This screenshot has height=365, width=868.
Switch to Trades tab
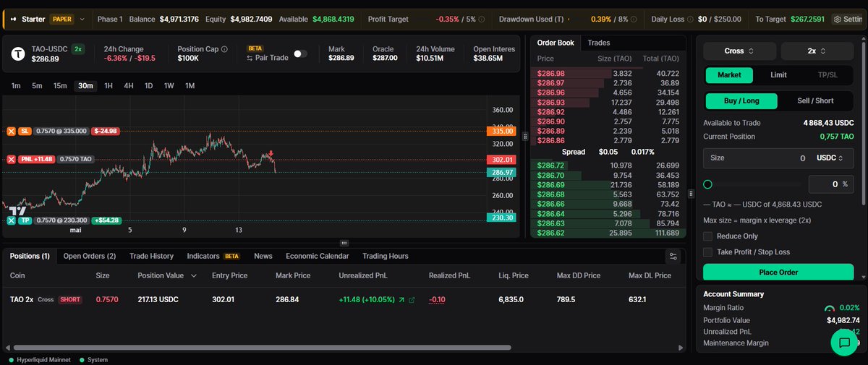[599, 43]
